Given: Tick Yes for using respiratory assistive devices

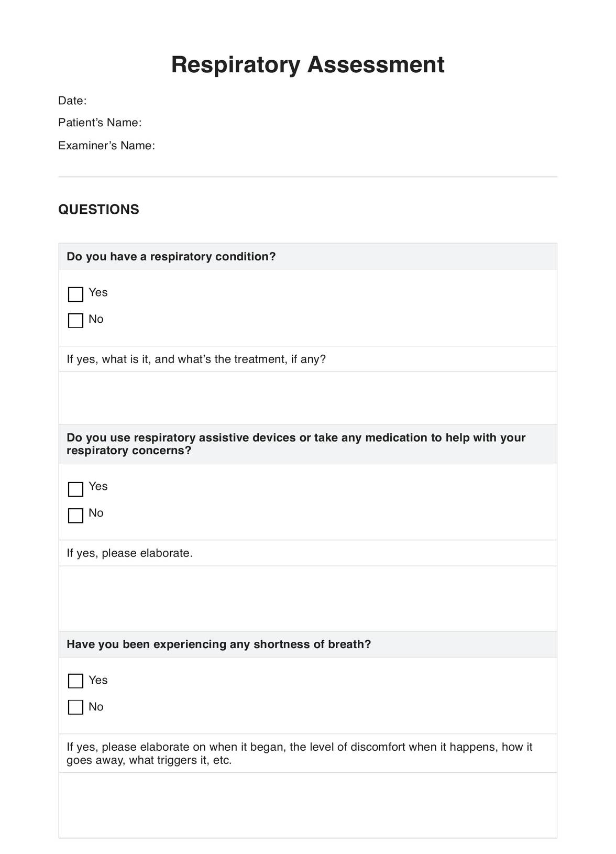Looking at the screenshot, I should pos(75,489).
